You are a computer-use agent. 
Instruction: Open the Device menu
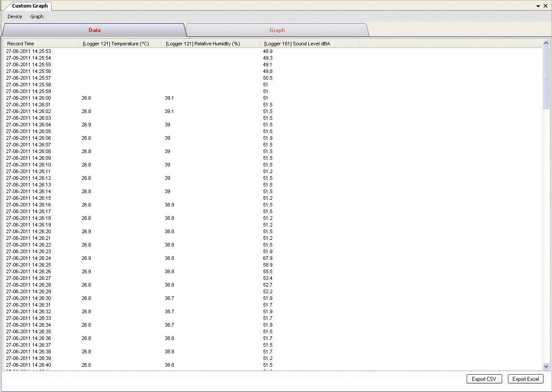point(15,16)
